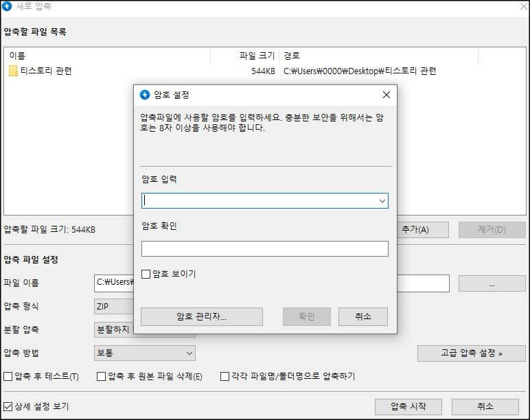The image size is (530, 420).
Task: Enable the 암호 보이기 checkbox
Action: [x=146, y=275]
